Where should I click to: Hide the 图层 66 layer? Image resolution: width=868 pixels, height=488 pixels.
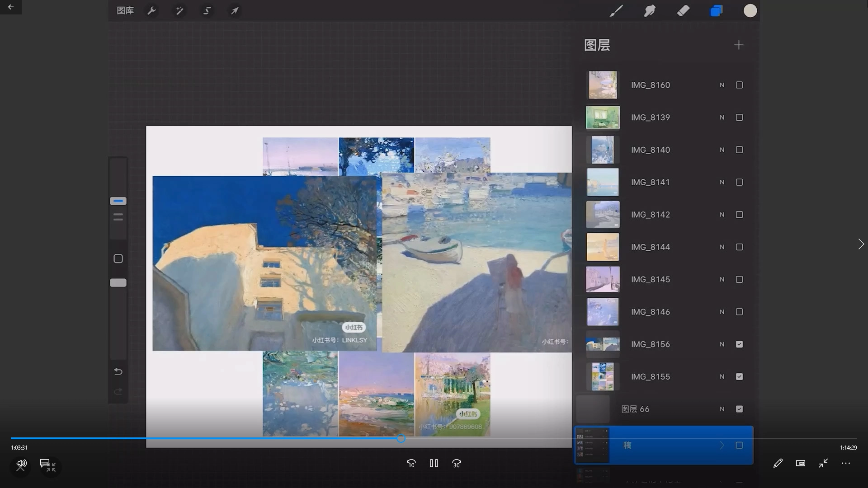tap(739, 409)
